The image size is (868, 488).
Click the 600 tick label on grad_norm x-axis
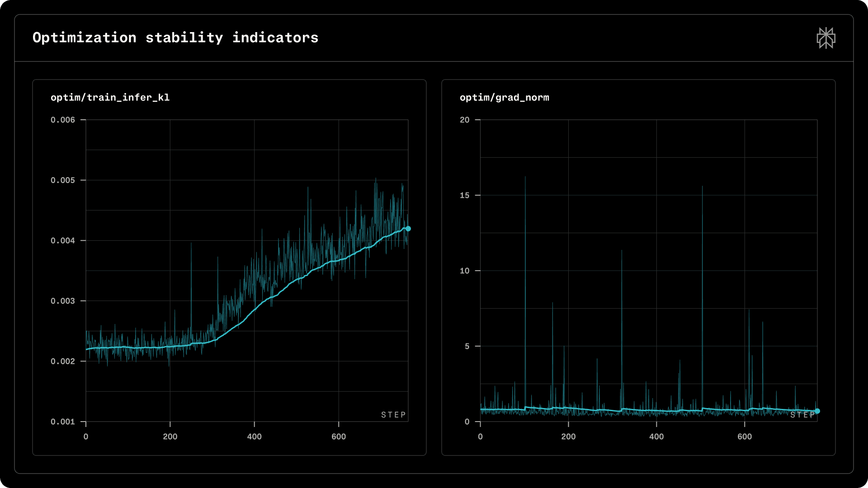tap(744, 436)
